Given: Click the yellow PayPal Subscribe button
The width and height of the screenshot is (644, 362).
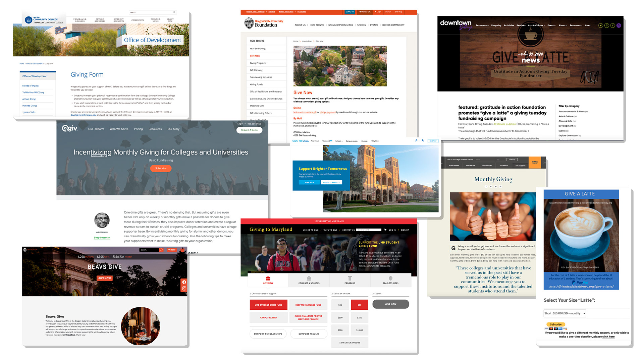Looking at the screenshot, I should tap(556, 324).
